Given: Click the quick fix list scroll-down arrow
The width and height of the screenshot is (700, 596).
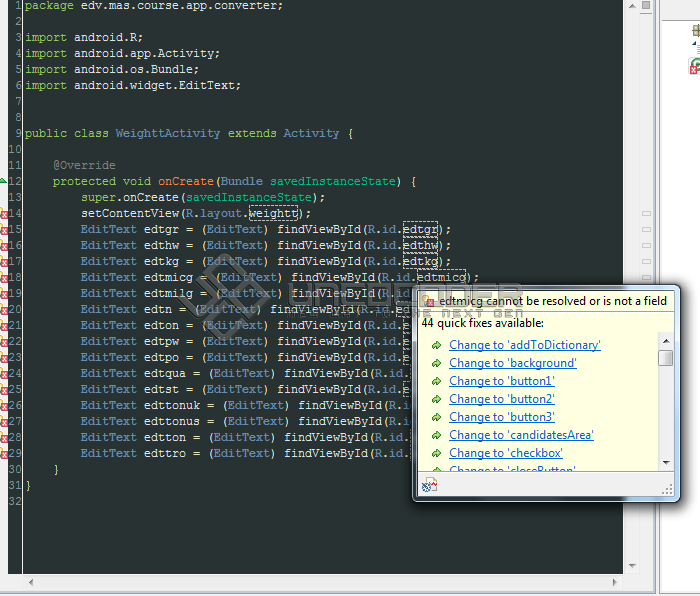Looking at the screenshot, I should (666, 463).
